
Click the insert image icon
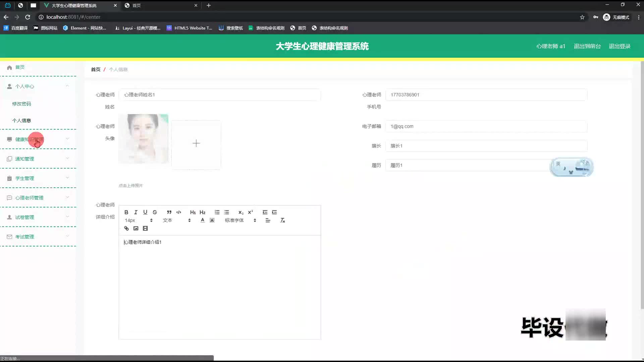[x=136, y=228]
